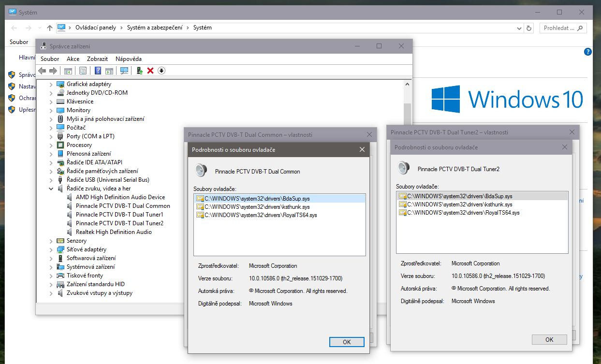Expand the Klávesnice category
Screen dimensions: 601x364
click(51, 102)
